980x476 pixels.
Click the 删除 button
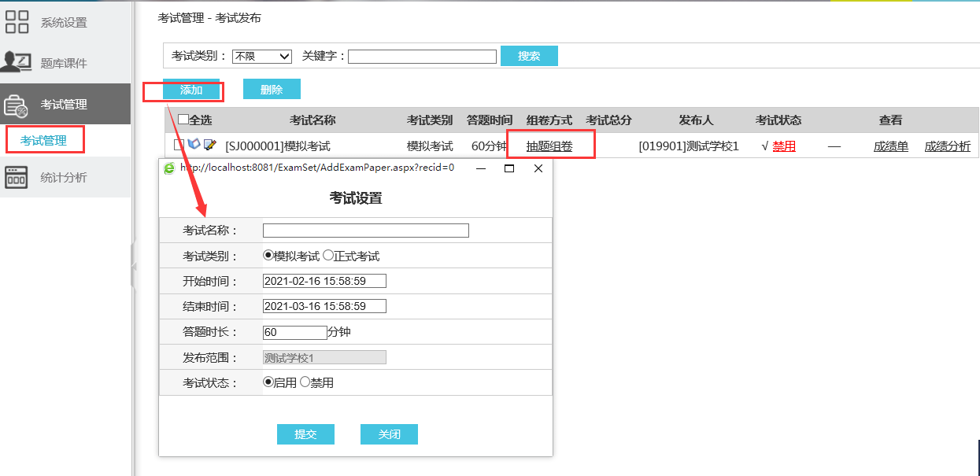(x=272, y=90)
